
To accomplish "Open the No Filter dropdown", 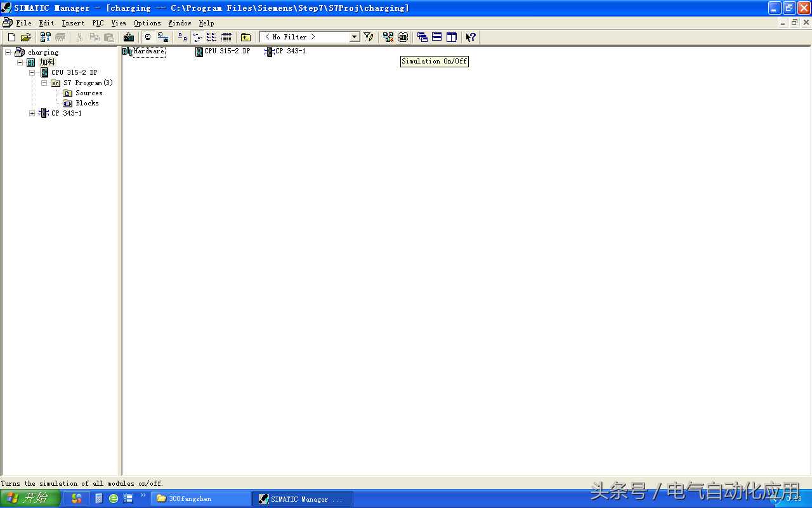I will click(x=355, y=37).
